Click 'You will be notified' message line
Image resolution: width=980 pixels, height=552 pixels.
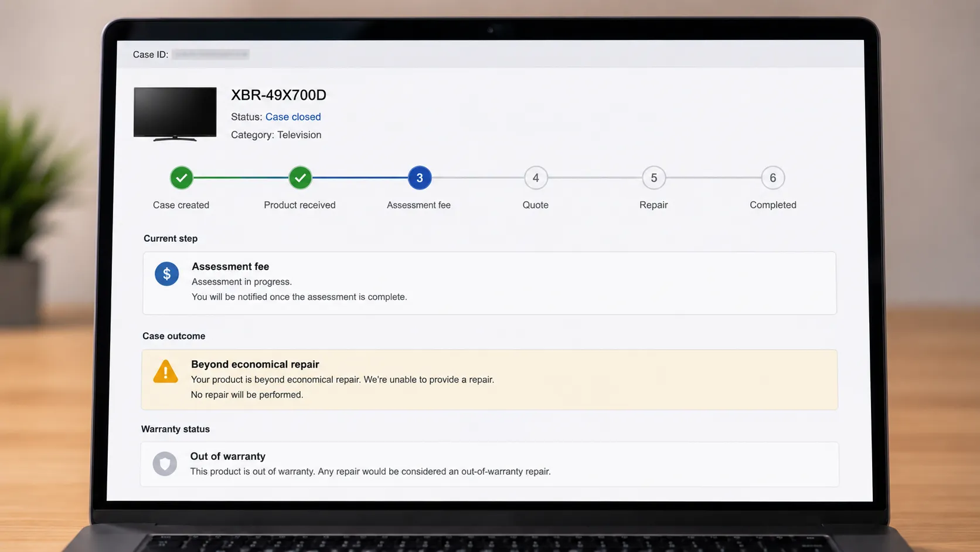[300, 297]
